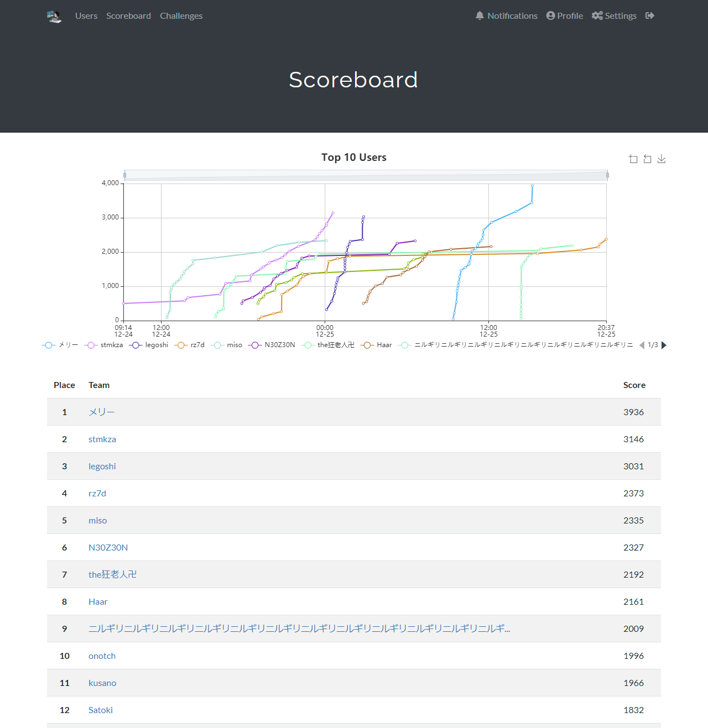Toggle the メリー series in the legend
The image size is (708, 728).
point(60,345)
